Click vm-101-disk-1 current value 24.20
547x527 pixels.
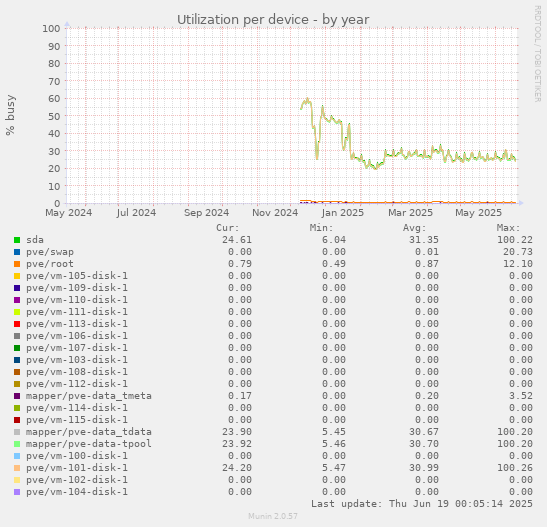coord(237,468)
